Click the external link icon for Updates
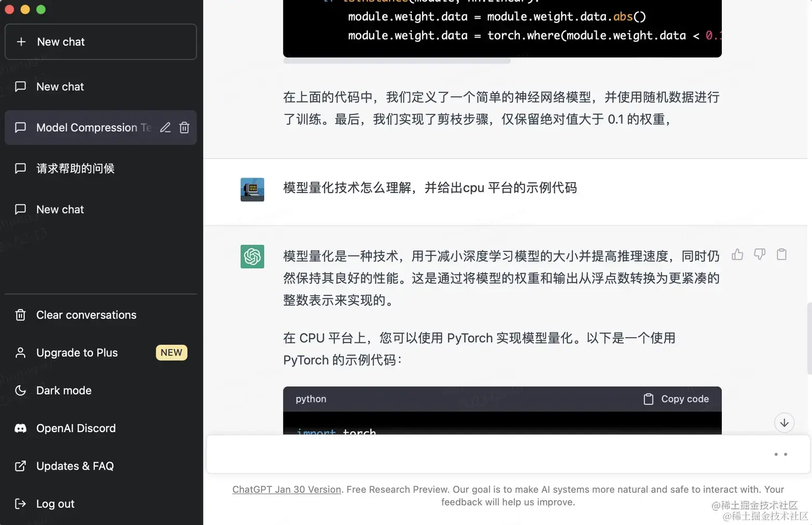 [20, 466]
